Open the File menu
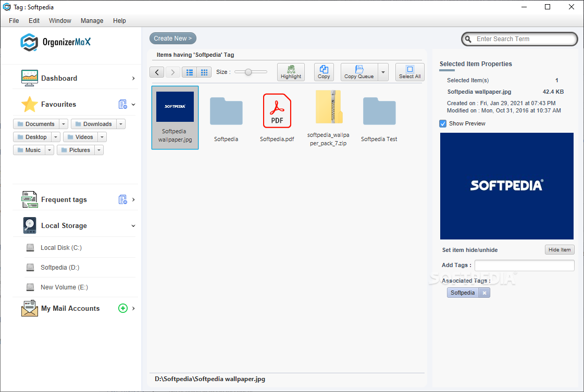The image size is (584, 392). click(14, 21)
